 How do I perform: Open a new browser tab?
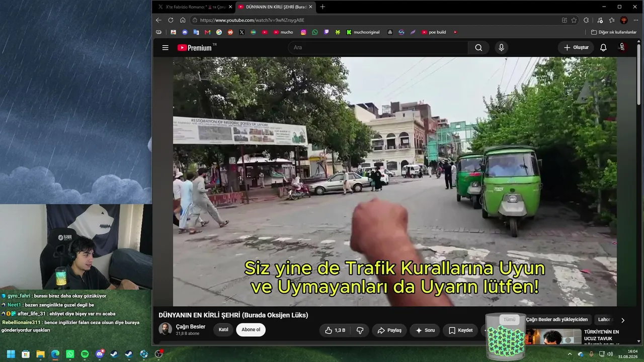tap(323, 7)
